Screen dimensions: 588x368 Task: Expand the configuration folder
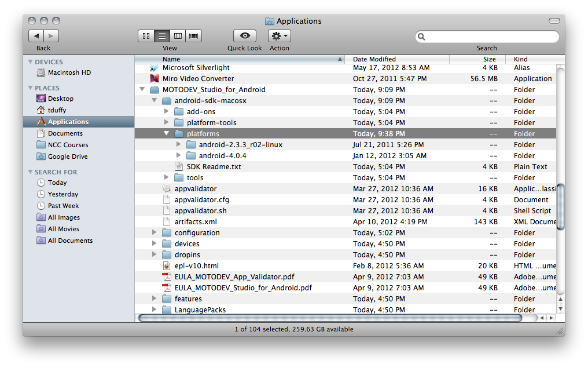point(154,232)
